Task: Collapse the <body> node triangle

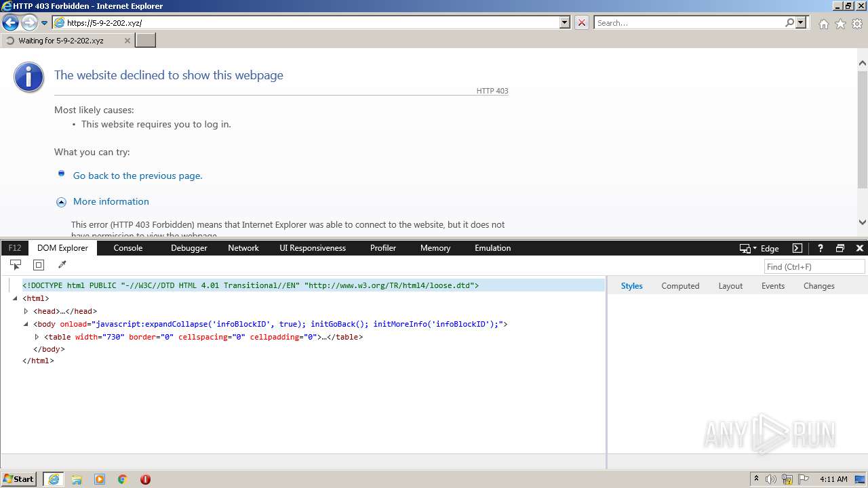Action: pyautogui.click(x=26, y=325)
